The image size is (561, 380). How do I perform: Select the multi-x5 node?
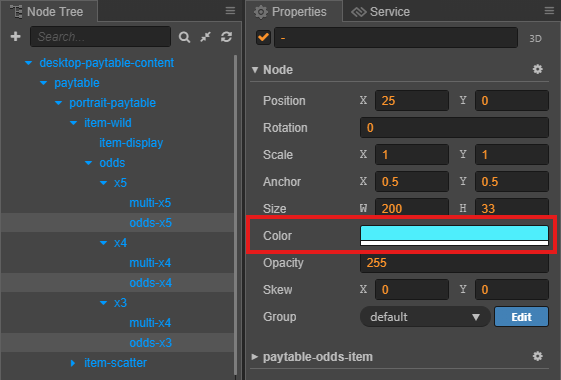[150, 203]
